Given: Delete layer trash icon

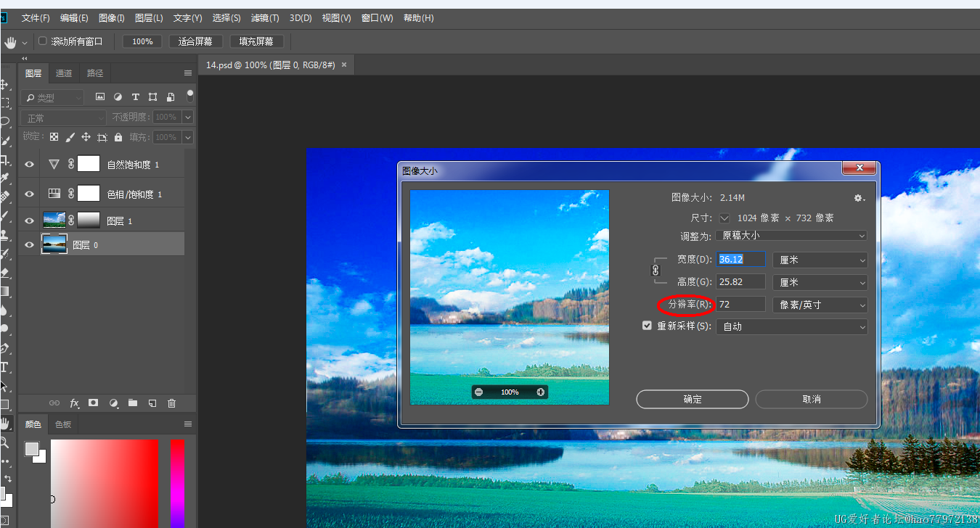Looking at the screenshot, I should click(171, 403).
